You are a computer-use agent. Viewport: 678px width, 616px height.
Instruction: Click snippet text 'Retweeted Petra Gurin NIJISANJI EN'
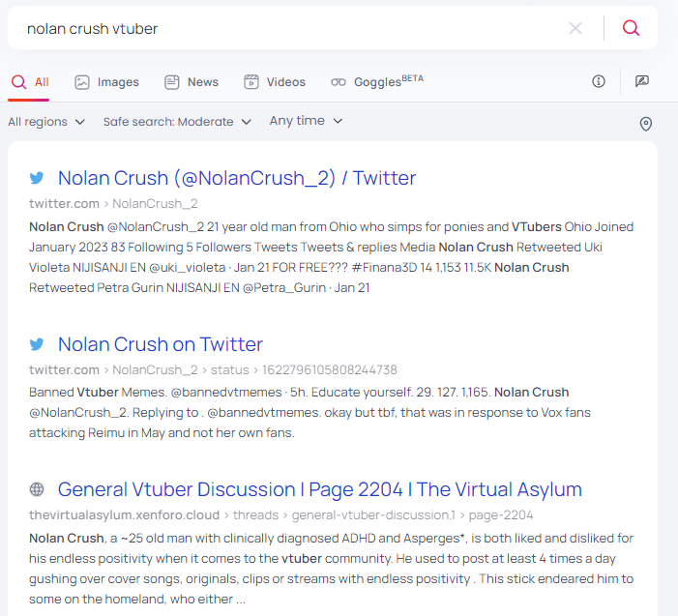click(134, 288)
